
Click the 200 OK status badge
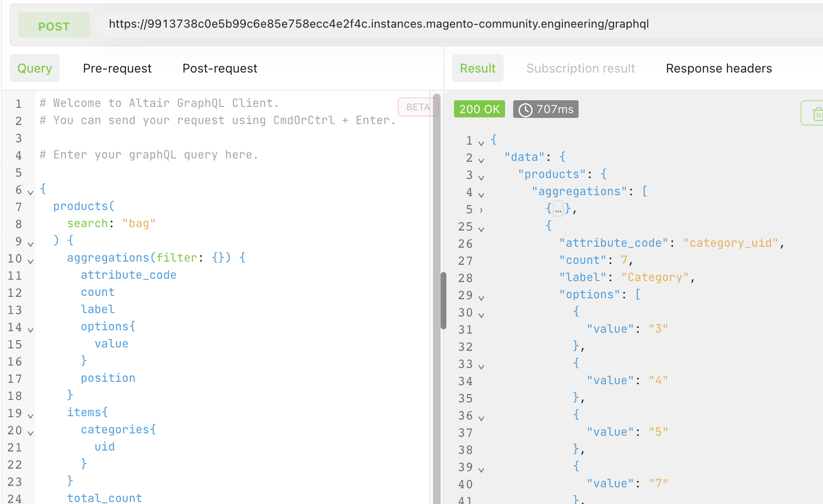(x=479, y=109)
